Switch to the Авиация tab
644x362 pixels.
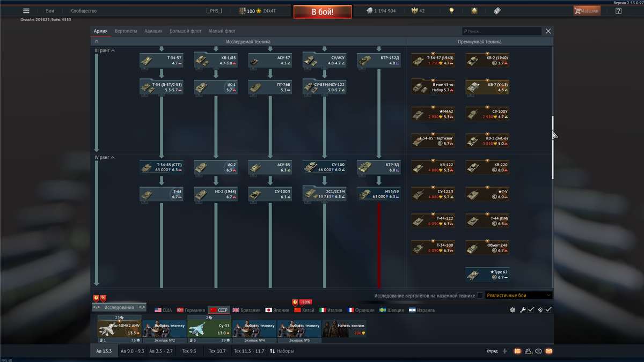(154, 31)
